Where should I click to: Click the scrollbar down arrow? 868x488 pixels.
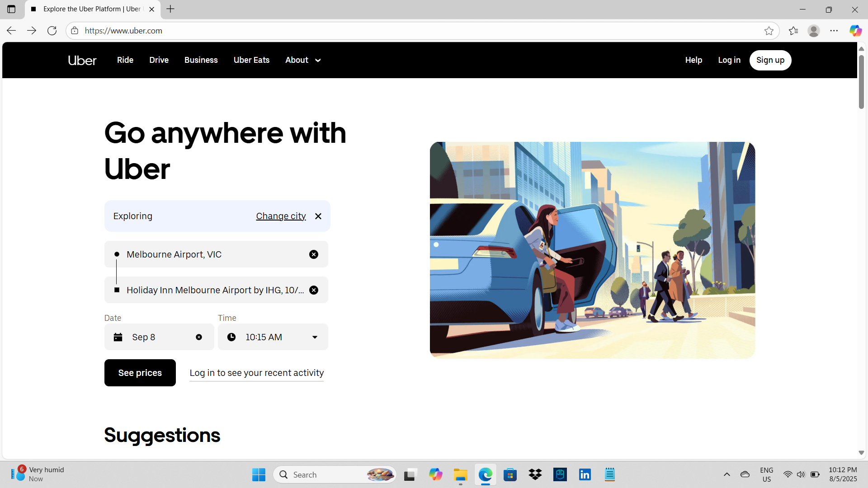[861, 453]
